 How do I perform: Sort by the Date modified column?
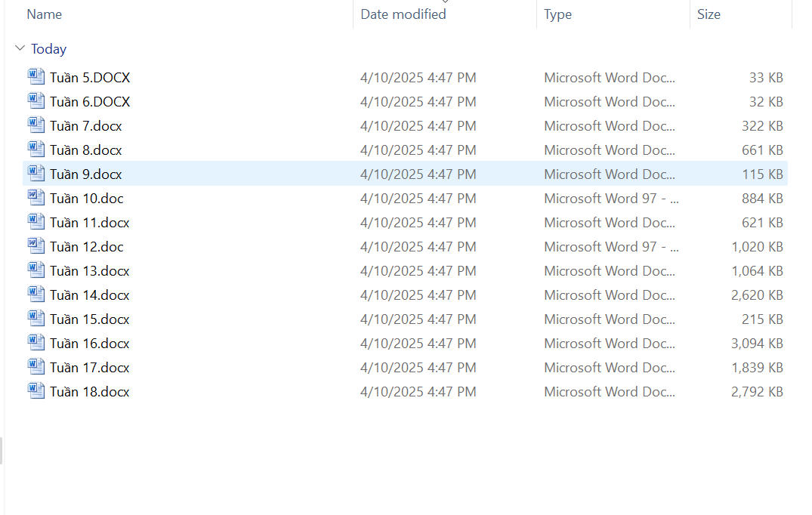tap(403, 14)
